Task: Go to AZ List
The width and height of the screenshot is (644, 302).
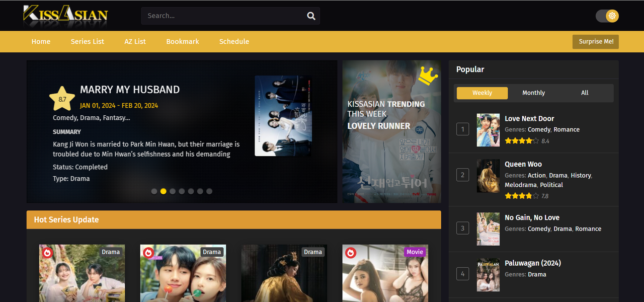Action: (135, 41)
